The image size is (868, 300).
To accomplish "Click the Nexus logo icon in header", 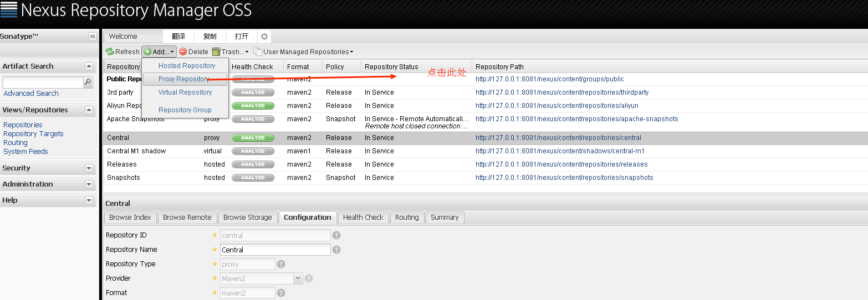I will (9, 10).
